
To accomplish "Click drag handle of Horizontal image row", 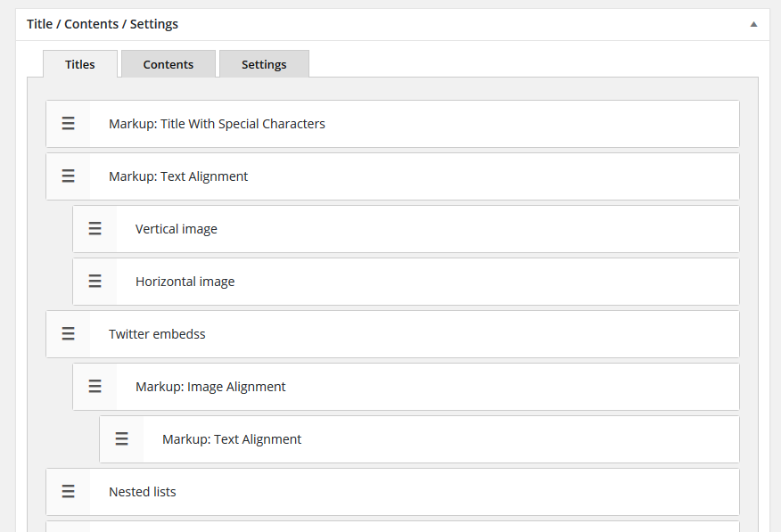I will pos(95,282).
